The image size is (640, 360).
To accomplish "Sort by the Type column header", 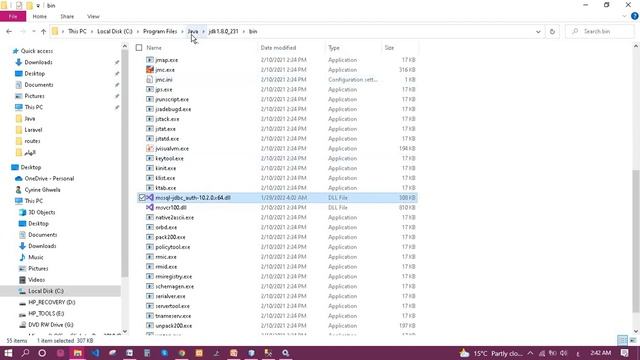I will (334, 48).
